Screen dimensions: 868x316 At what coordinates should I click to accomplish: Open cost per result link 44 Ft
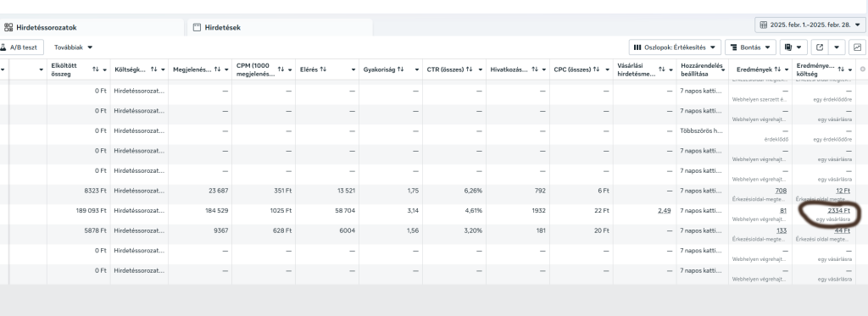[843, 230]
